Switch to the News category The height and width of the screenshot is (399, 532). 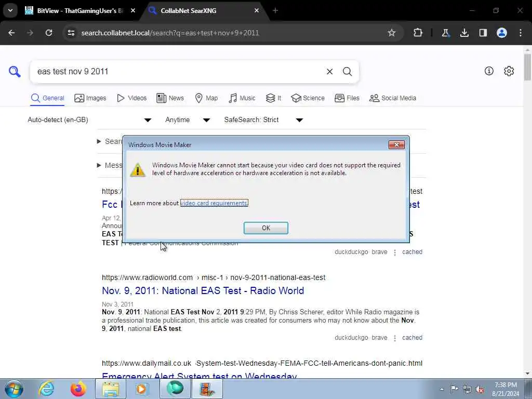(170, 98)
